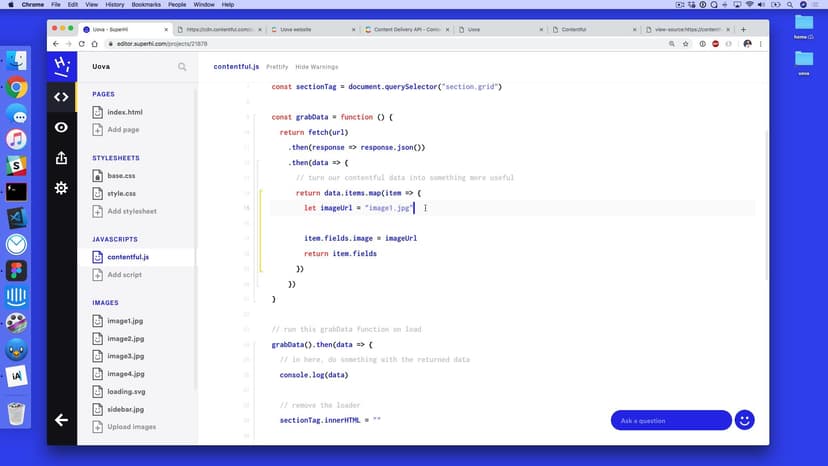Viewport: 828px width, 466px height.
Task: Bookmark page with the star icon
Action: [x=686, y=44]
